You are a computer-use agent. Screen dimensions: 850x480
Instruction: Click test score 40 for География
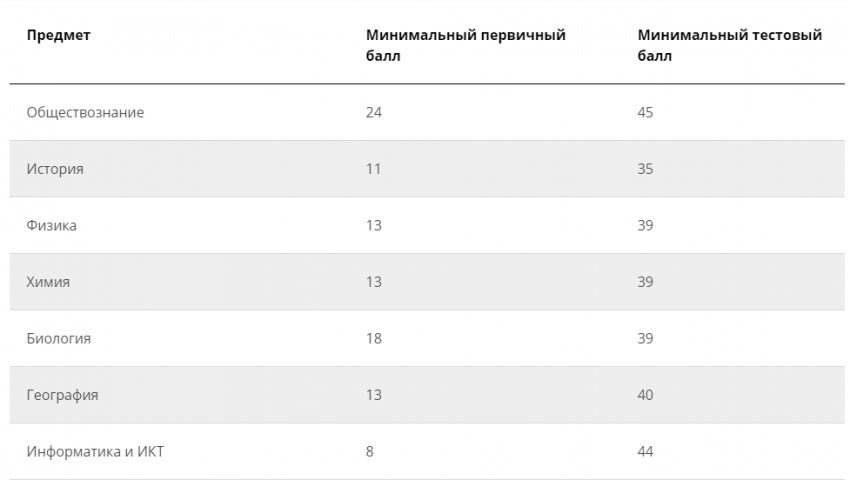pos(645,395)
